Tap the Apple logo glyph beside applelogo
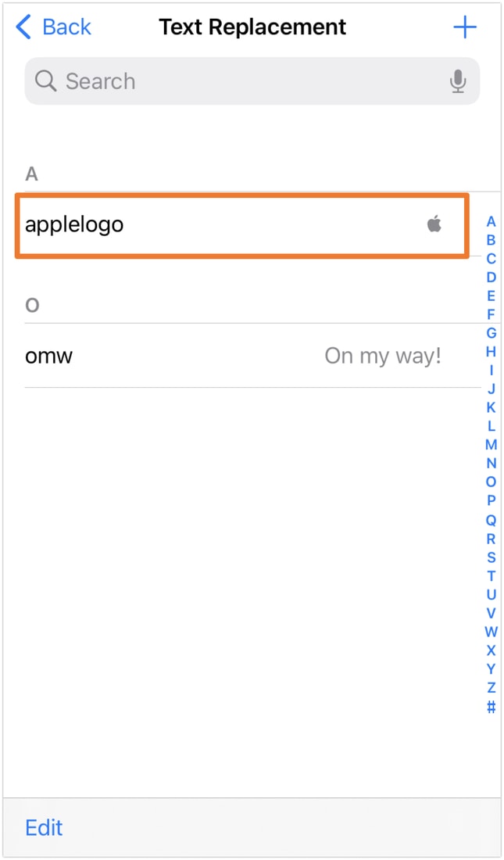Viewport: 504px width, 860px height. coord(434,224)
